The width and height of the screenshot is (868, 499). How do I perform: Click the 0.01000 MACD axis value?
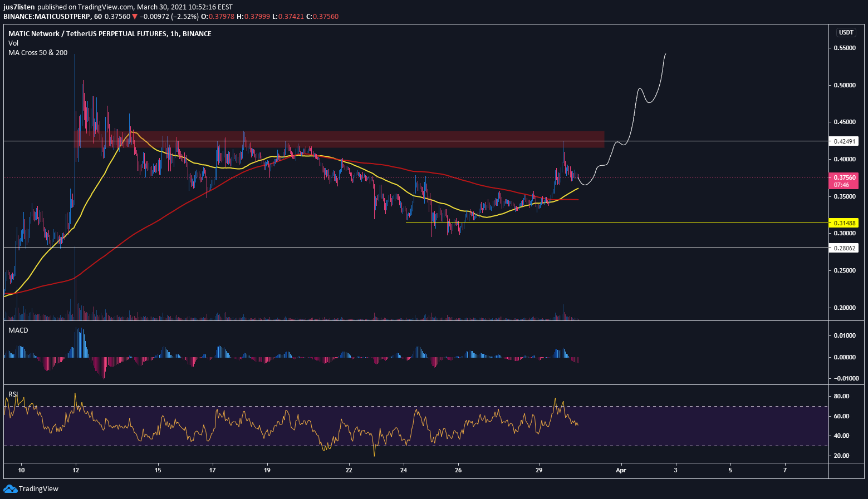click(x=844, y=335)
